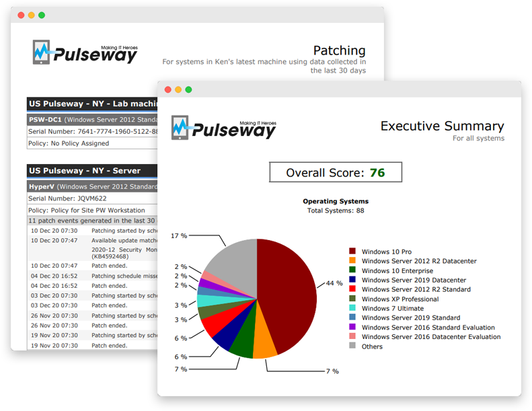
Task: Click the green button on the Patching window
Action: pyautogui.click(x=42, y=15)
